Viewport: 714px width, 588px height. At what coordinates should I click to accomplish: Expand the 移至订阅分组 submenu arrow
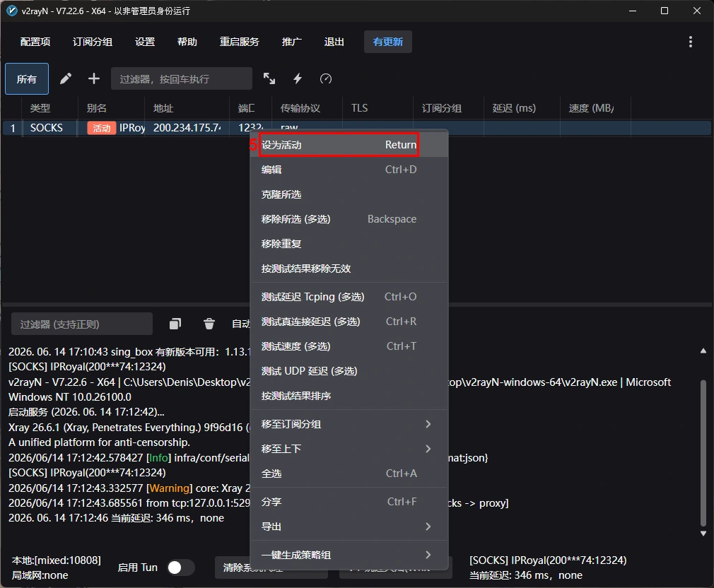point(428,424)
